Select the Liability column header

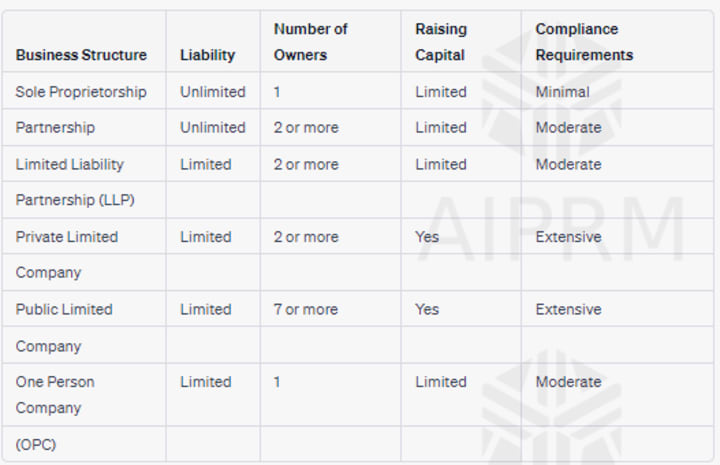pos(208,55)
